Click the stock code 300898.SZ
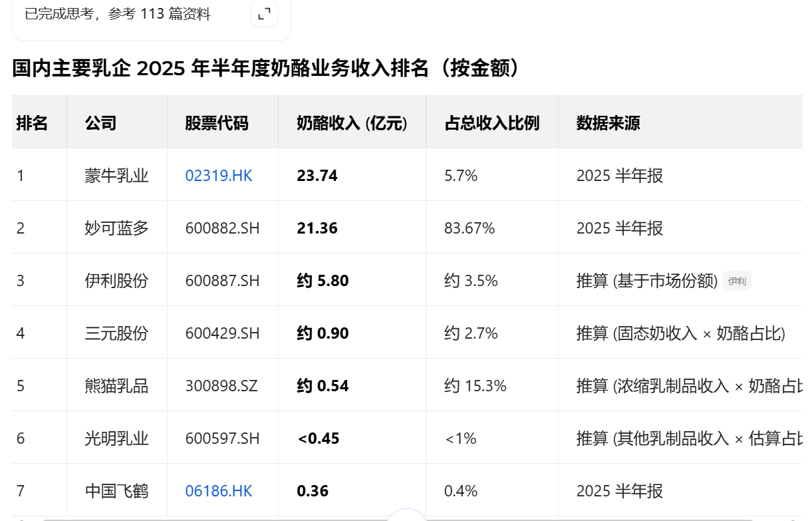Image resolution: width=812 pixels, height=521 pixels. [x=221, y=386]
